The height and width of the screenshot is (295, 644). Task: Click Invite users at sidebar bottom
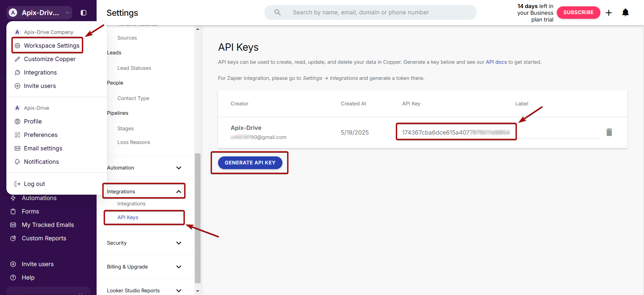38,264
